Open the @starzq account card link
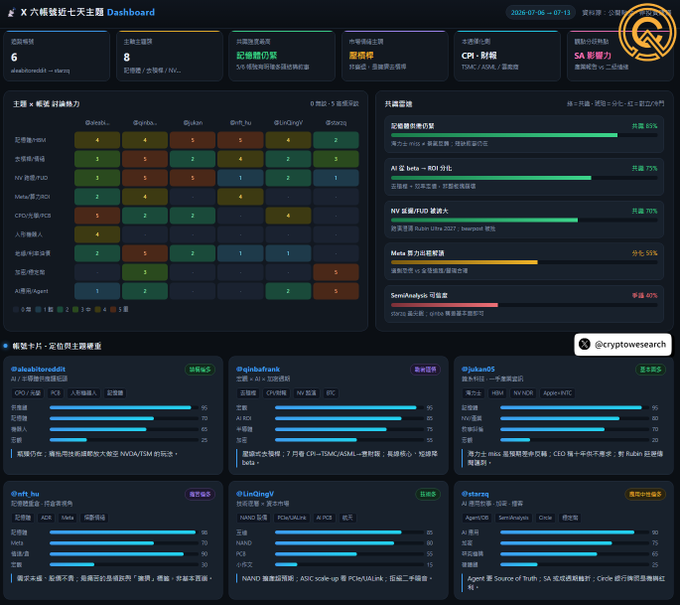 point(475,494)
